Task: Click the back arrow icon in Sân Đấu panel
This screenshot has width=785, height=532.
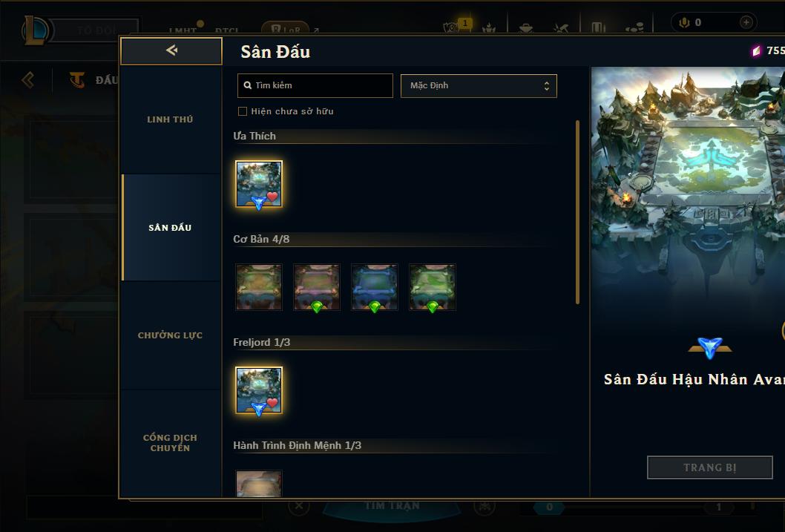Action: tap(171, 50)
